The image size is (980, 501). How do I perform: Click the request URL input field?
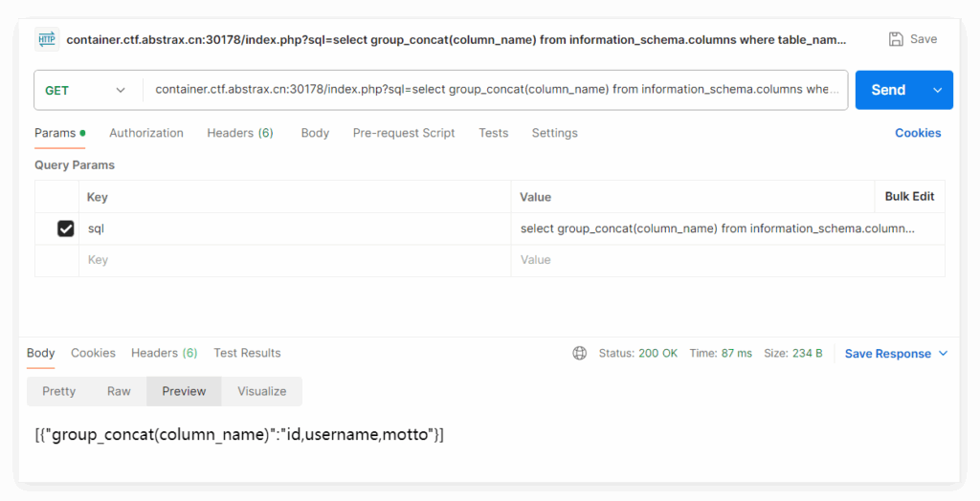[x=497, y=90]
